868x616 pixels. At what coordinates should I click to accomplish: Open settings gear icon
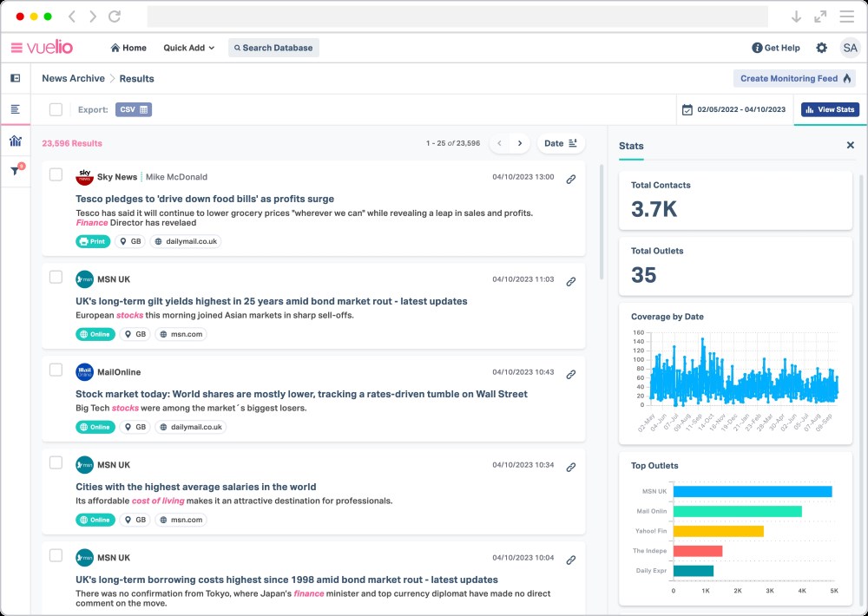pyautogui.click(x=821, y=48)
